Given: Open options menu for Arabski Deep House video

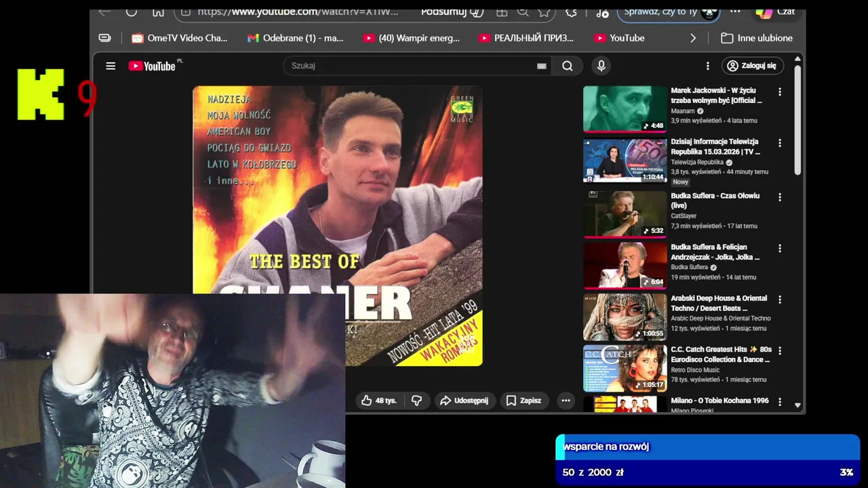Looking at the screenshot, I should pyautogui.click(x=779, y=300).
